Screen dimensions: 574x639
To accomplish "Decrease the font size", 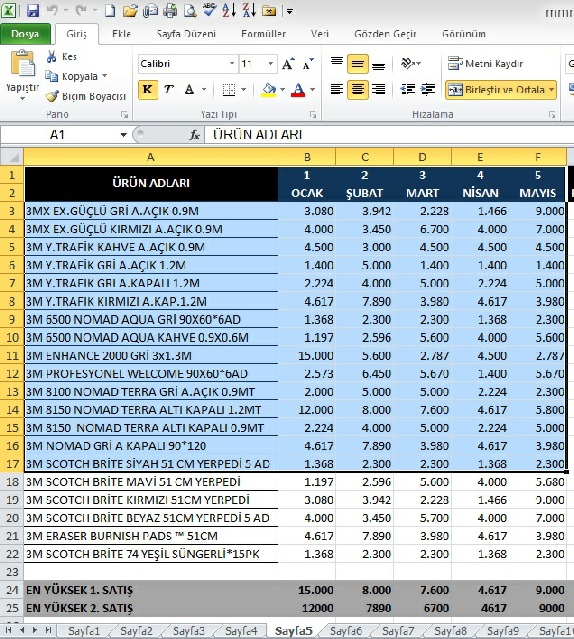I will pyautogui.click(x=308, y=64).
